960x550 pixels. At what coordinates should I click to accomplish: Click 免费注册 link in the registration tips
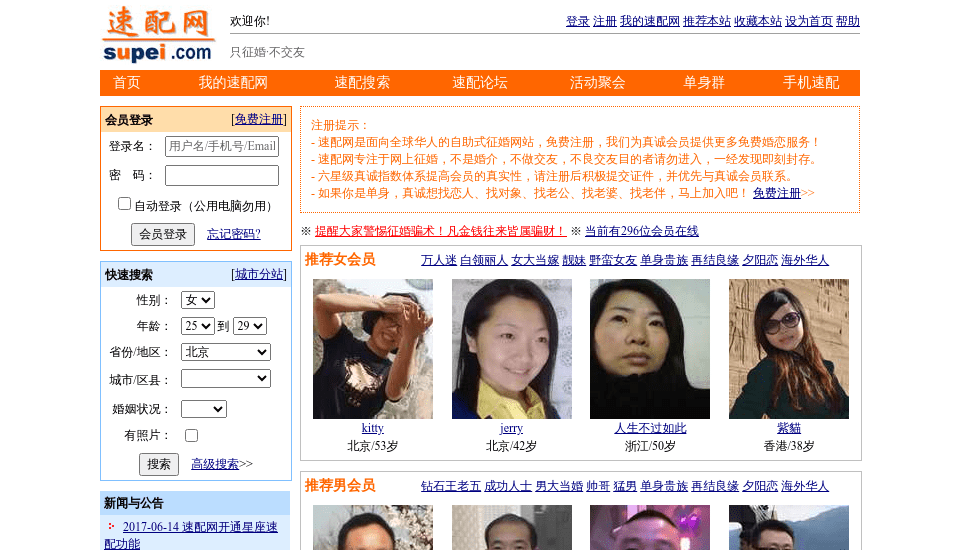click(777, 193)
